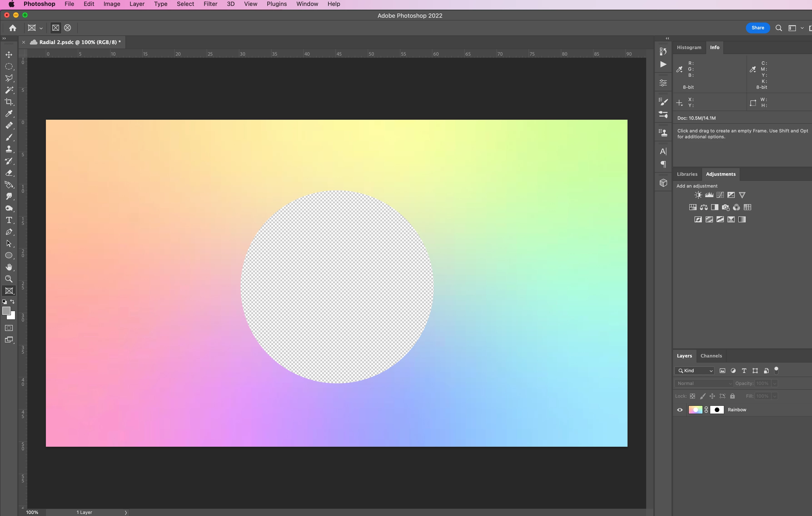This screenshot has width=812, height=516.
Task: Switch to the Channels tab
Action: tap(711, 356)
